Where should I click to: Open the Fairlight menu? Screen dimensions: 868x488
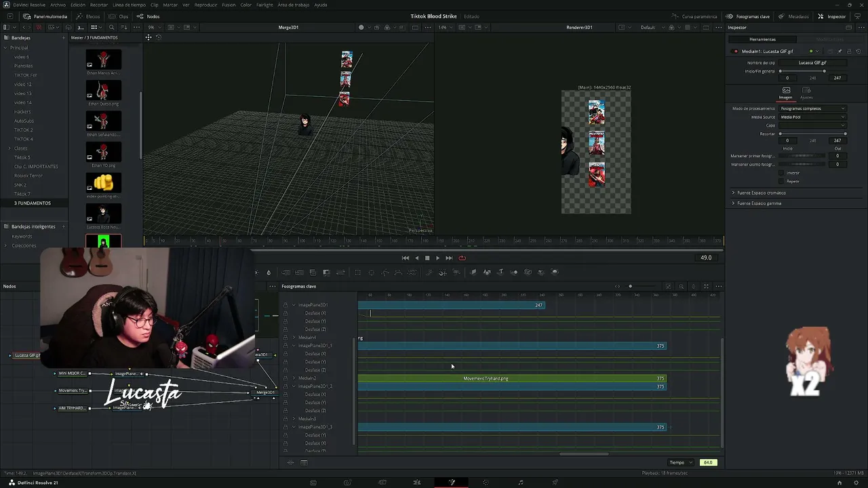click(264, 5)
